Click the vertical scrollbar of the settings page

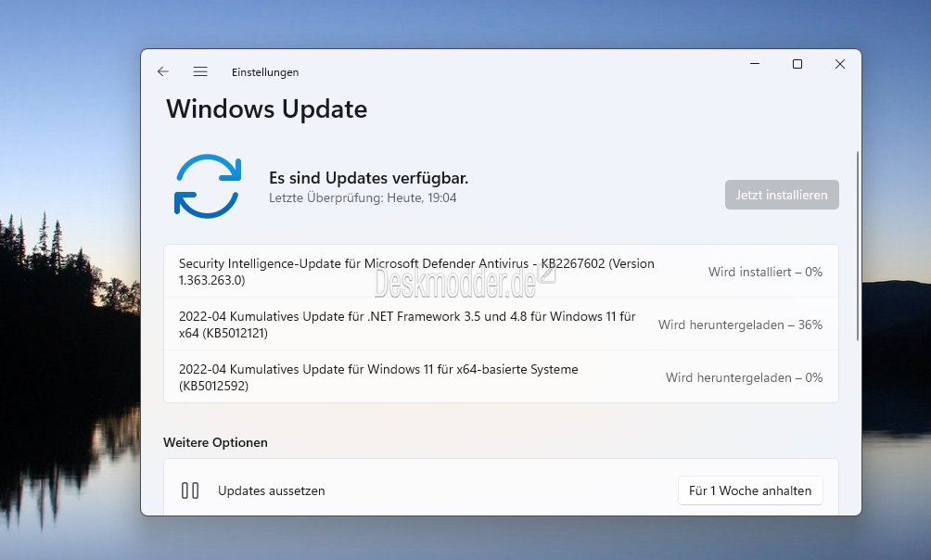(858, 246)
